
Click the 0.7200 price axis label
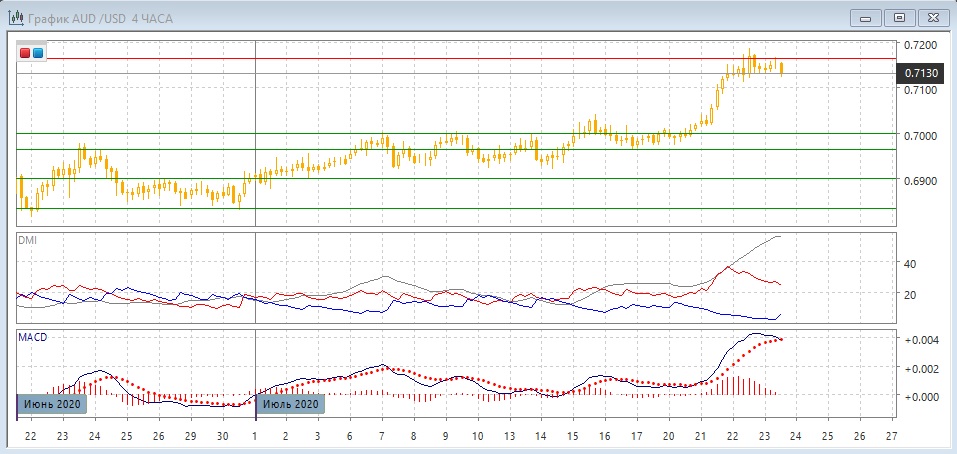pyautogui.click(x=920, y=46)
